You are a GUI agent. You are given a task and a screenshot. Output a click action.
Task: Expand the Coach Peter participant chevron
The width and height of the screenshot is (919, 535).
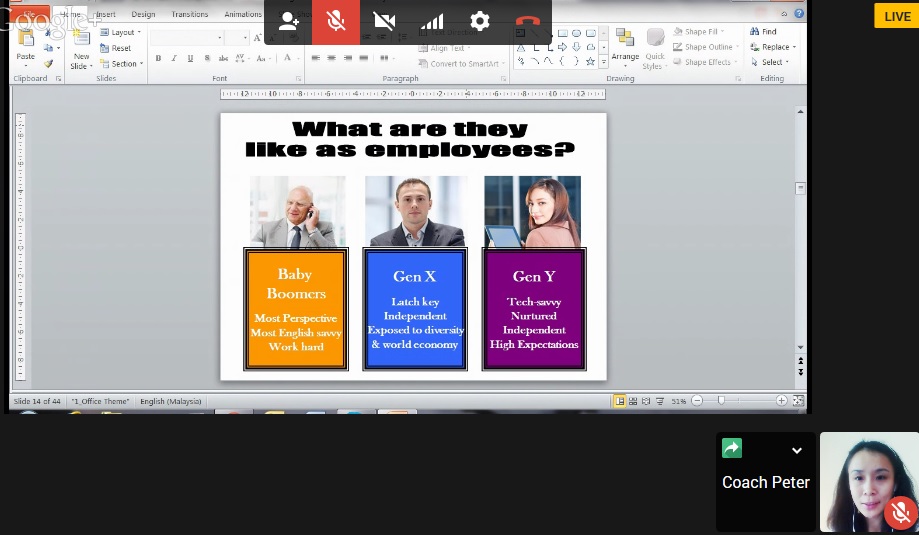(x=797, y=451)
